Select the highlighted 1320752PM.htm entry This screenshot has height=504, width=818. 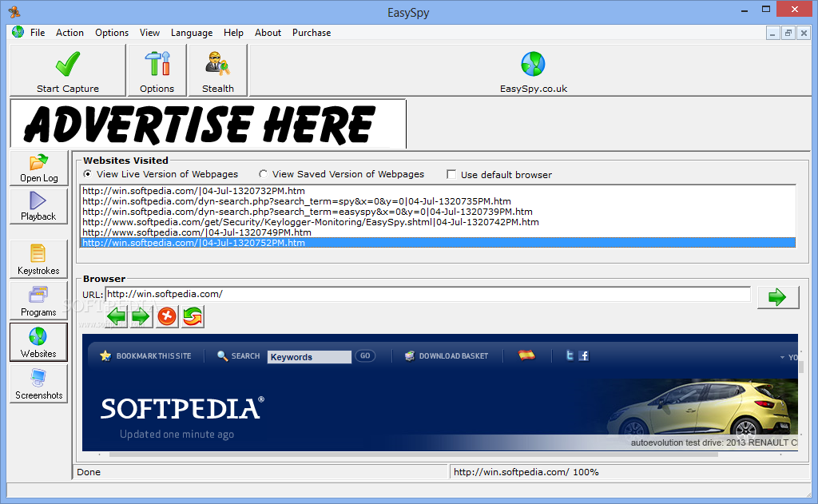coord(438,243)
